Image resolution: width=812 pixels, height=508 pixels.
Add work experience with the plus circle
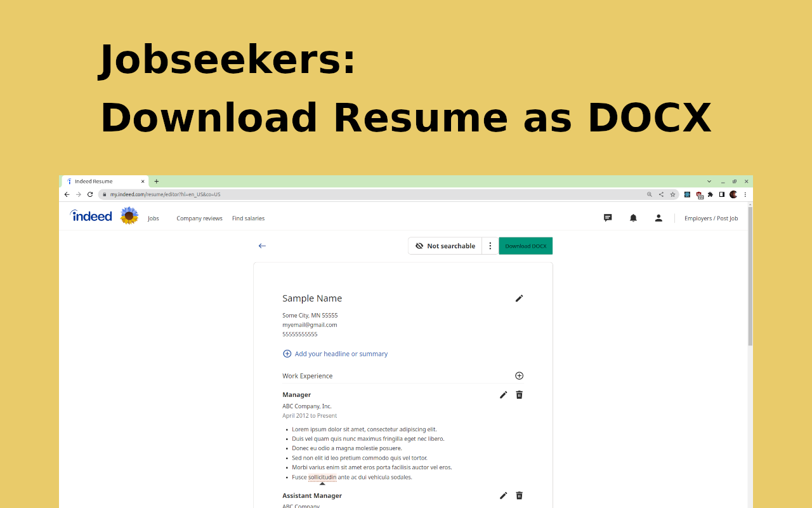(x=519, y=376)
